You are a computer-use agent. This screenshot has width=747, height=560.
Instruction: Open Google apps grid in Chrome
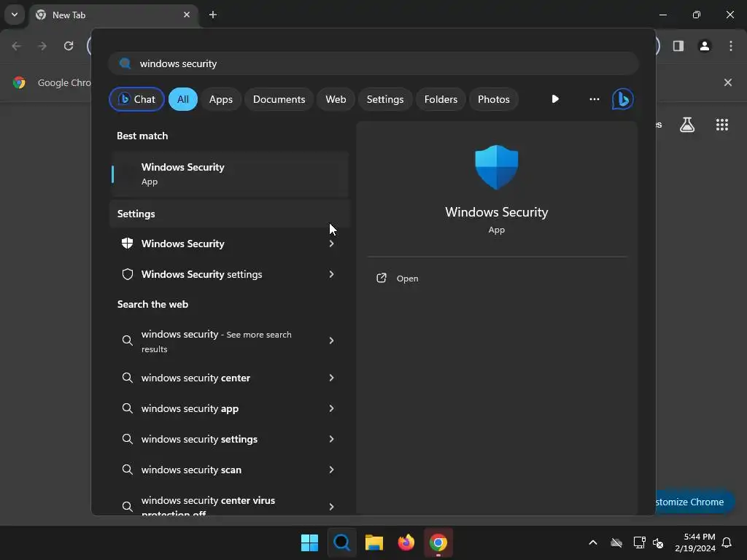721,125
